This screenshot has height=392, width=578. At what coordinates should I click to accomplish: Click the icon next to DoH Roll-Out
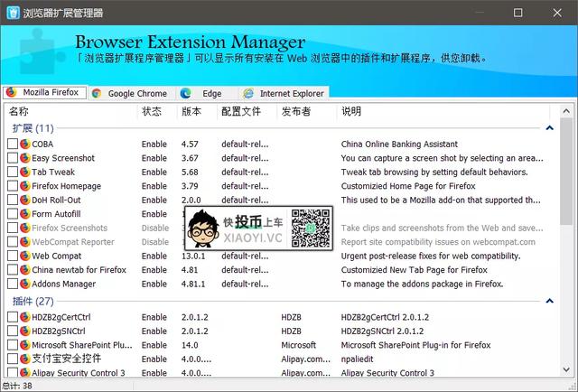click(x=25, y=200)
